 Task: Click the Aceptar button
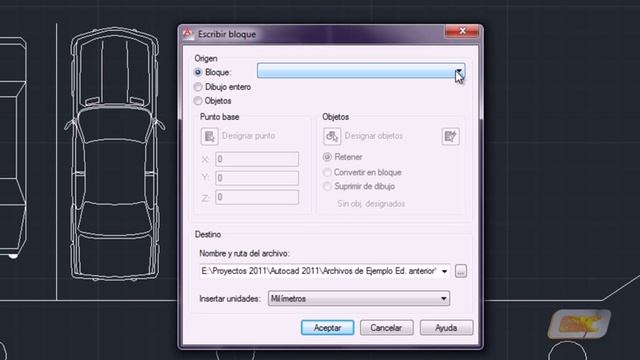coord(327,328)
